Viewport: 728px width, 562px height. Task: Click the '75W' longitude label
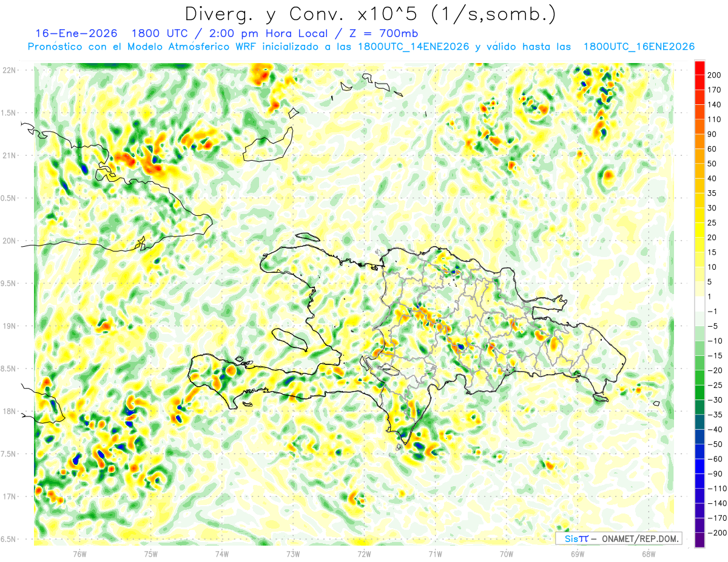pos(151,554)
